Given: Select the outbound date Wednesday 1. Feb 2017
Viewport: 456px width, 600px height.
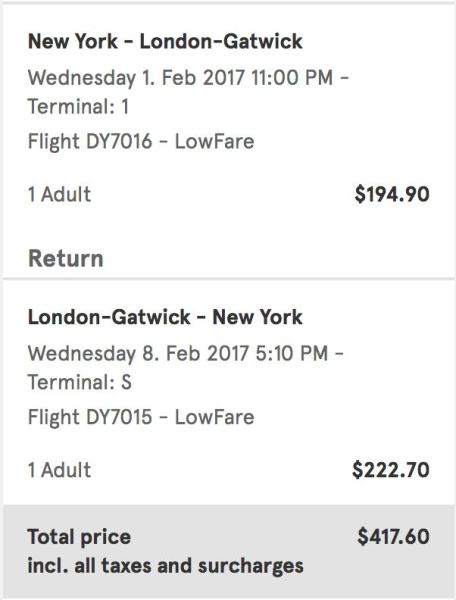Looking at the screenshot, I should pos(136,78).
